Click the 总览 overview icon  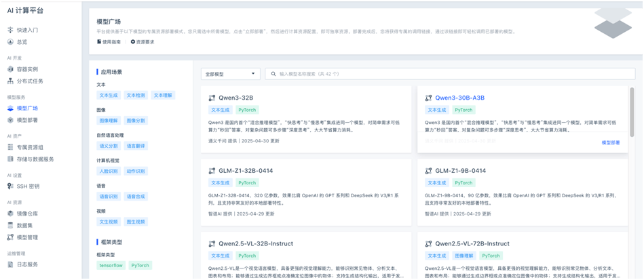pyautogui.click(x=11, y=42)
